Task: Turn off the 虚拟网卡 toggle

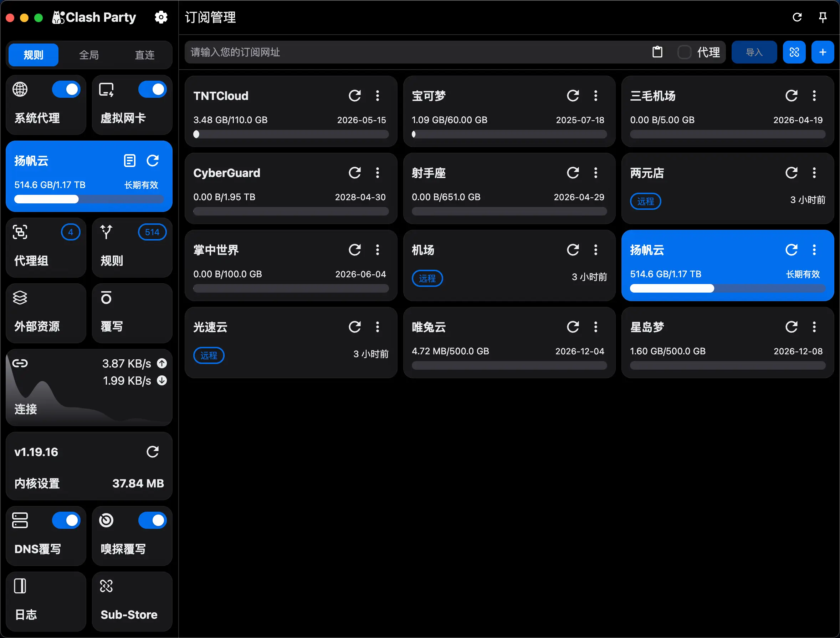Action: coord(153,89)
